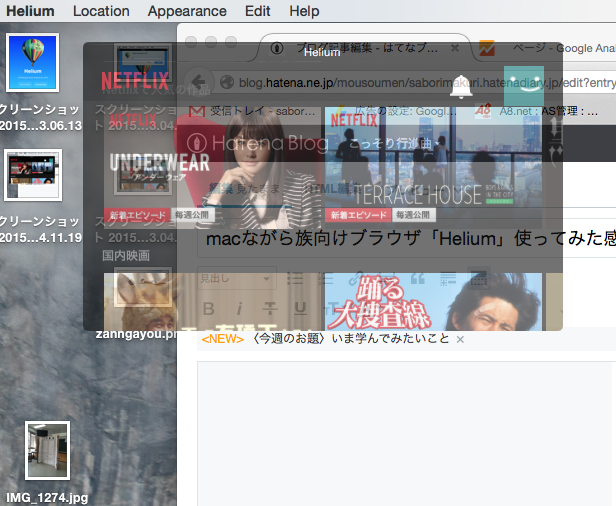Image resolution: width=616 pixels, height=506 pixels.
Task: Open the こっそり行進曲 blog dropdown
Action: click(x=394, y=143)
